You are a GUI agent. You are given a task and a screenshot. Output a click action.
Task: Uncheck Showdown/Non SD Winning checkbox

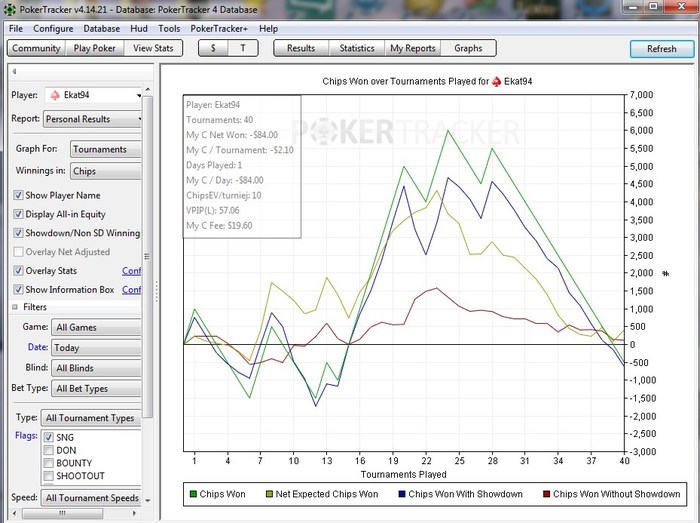[x=18, y=233]
